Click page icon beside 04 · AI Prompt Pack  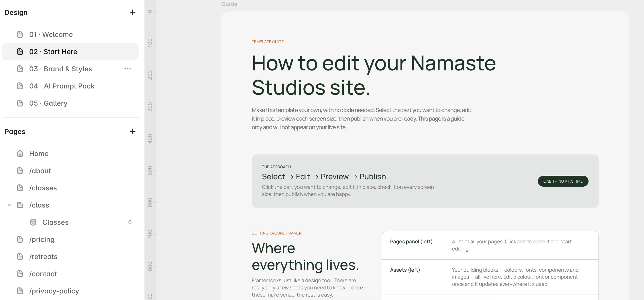20,86
